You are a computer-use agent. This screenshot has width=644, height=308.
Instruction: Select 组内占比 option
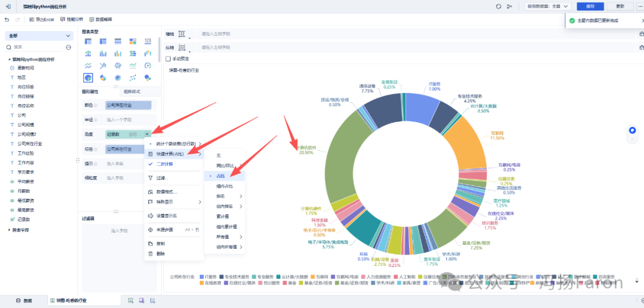tap(225, 186)
